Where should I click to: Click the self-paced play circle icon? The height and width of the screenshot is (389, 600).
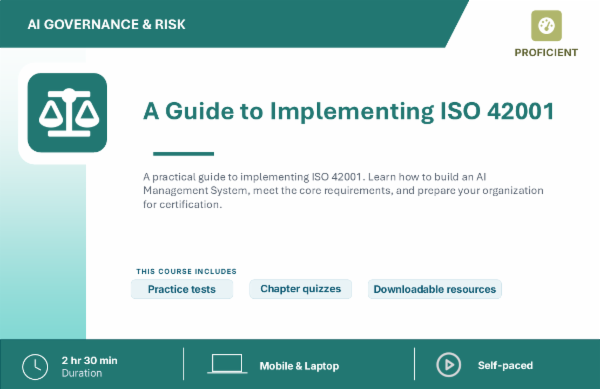point(448,365)
